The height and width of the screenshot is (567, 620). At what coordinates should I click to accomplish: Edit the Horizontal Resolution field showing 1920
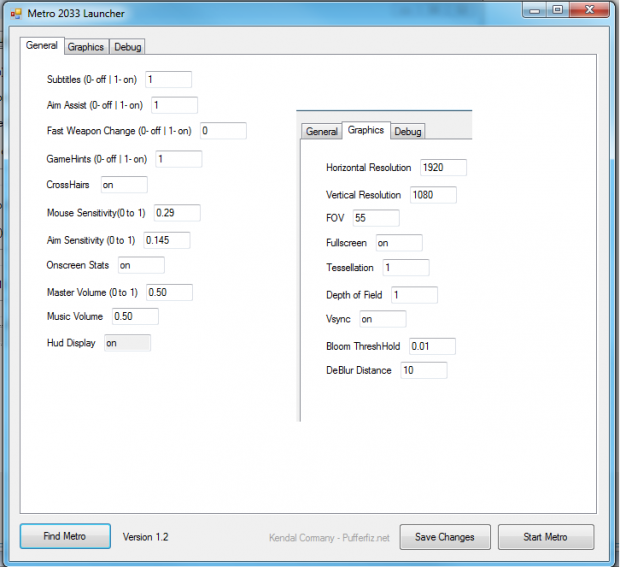click(x=444, y=167)
